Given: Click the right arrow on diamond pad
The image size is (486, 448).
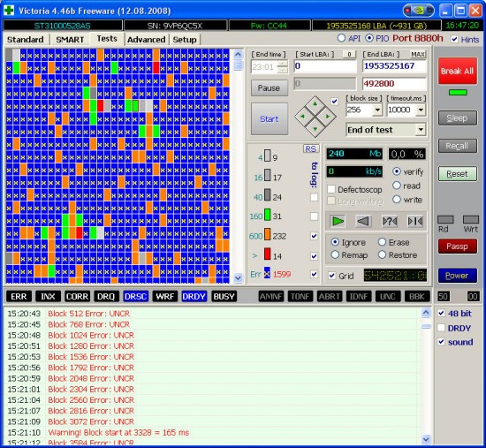Looking at the screenshot, I should pos(328,117).
